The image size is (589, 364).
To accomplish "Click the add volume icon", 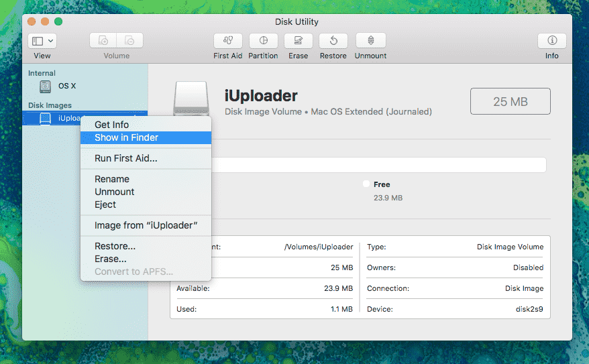I will click(x=103, y=40).
